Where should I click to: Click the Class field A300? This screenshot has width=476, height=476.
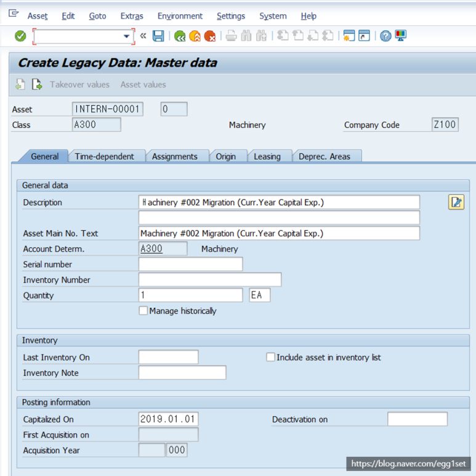[x=96, y=124]
